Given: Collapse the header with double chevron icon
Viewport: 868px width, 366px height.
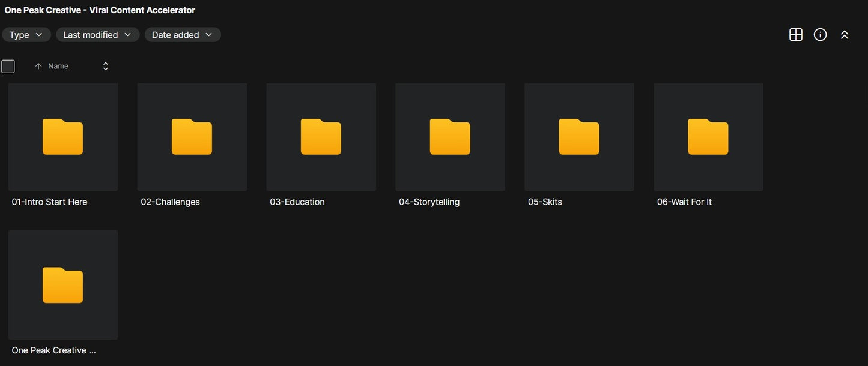Looking at the screenshot, I should point(845,35).
